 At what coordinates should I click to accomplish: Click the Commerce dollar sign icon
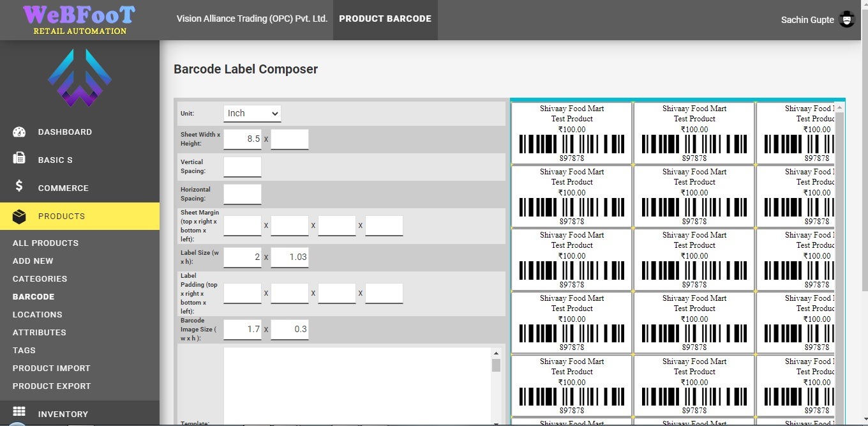point(19,186)
